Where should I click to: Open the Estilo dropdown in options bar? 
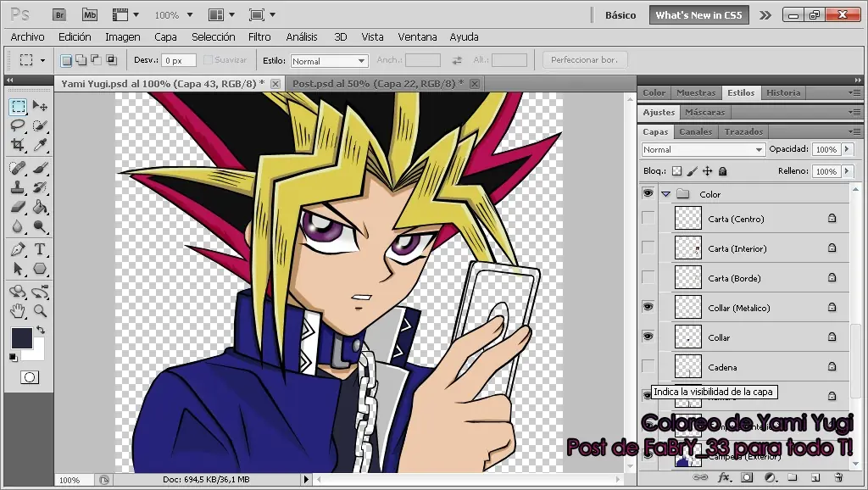click(x=329, y=60)
